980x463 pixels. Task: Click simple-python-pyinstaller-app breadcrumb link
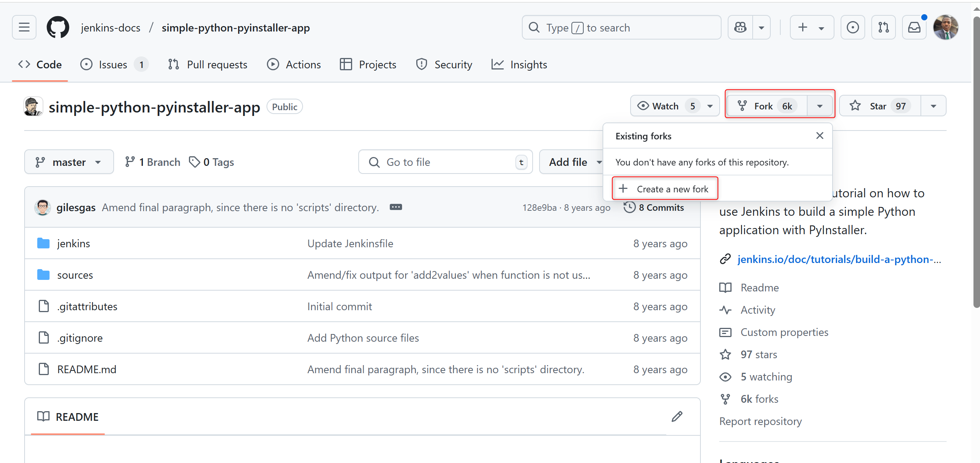[236, 28]
